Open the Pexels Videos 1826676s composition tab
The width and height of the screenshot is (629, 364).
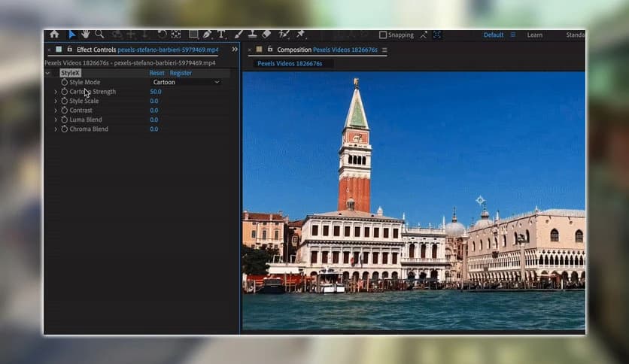click(290, 64)
